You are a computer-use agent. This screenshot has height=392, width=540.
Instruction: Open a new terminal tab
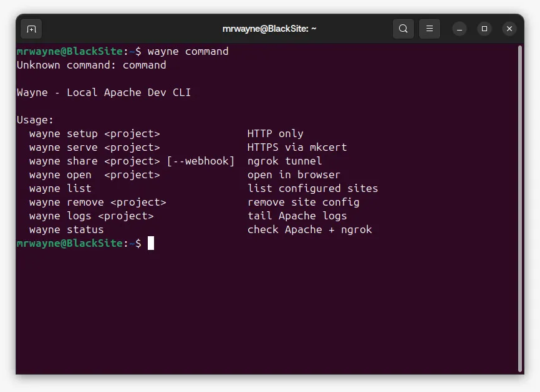pos(31,29)
